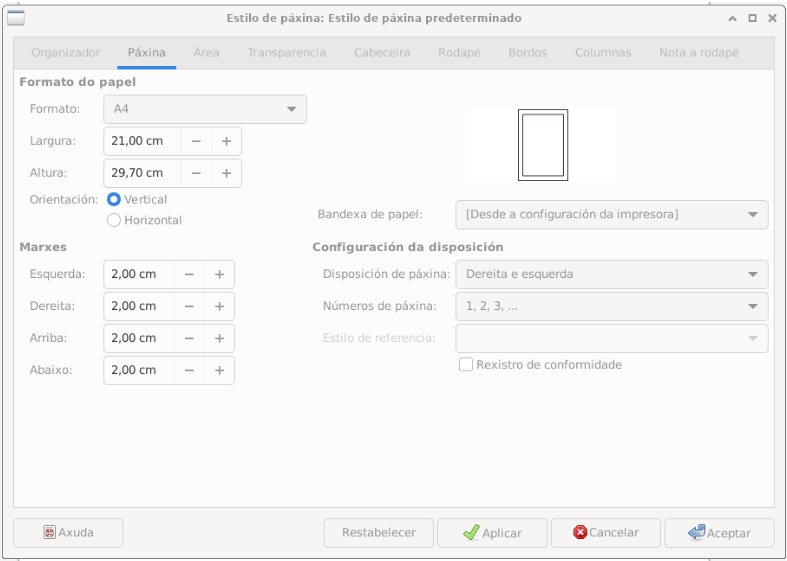This screenshot has width=787, height=561.
Task: Open the Bordos tab
Action: pyautogui.click(x=527, y=52)
